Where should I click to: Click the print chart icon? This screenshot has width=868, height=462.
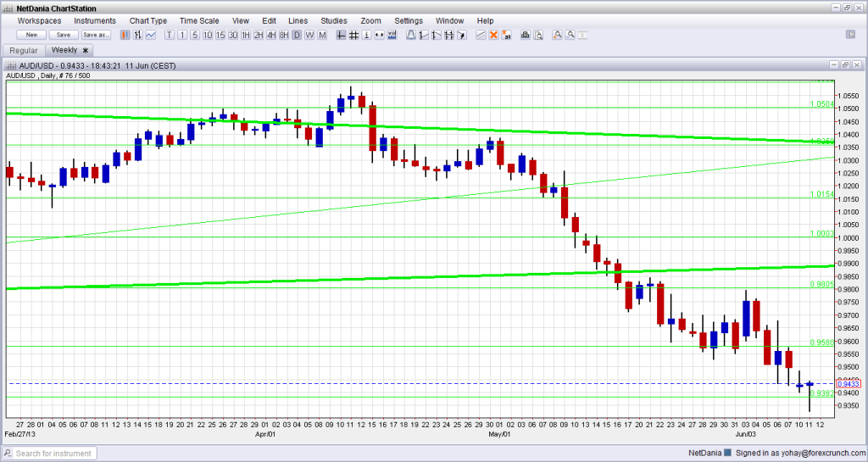(x=525, y=35)
